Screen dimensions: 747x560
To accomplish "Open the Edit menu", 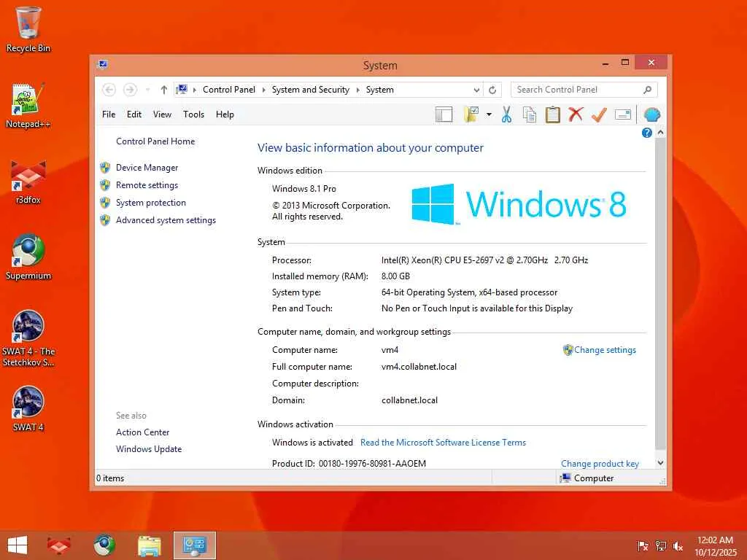I will pyautogui.click(x=134, y=114).
